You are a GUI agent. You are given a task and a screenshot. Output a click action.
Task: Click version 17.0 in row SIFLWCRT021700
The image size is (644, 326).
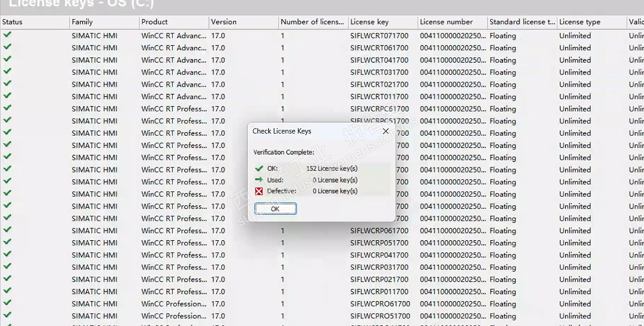coord(218,85)
